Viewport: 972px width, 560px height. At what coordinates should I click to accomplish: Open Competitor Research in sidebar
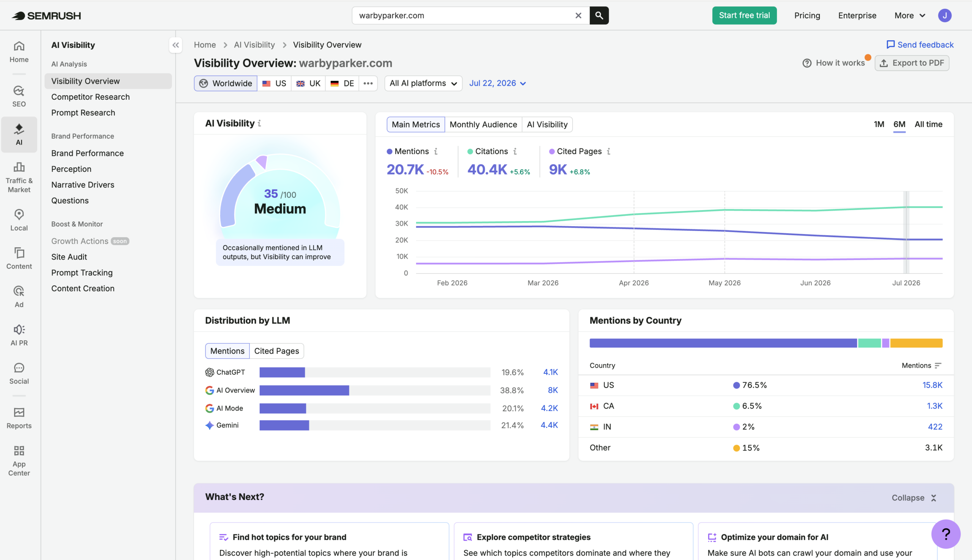90,97
